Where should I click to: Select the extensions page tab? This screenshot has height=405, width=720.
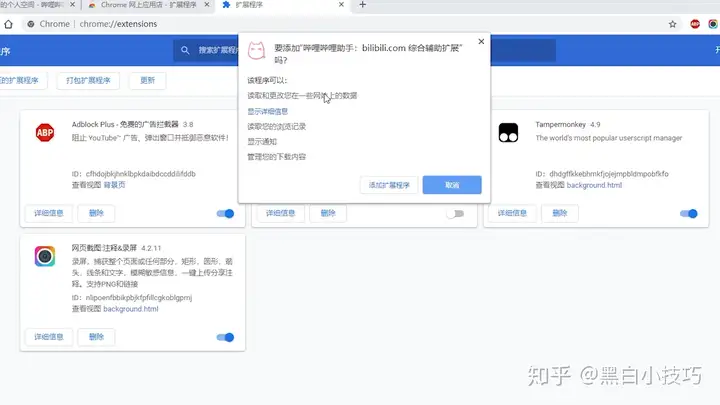pos(282,5)
